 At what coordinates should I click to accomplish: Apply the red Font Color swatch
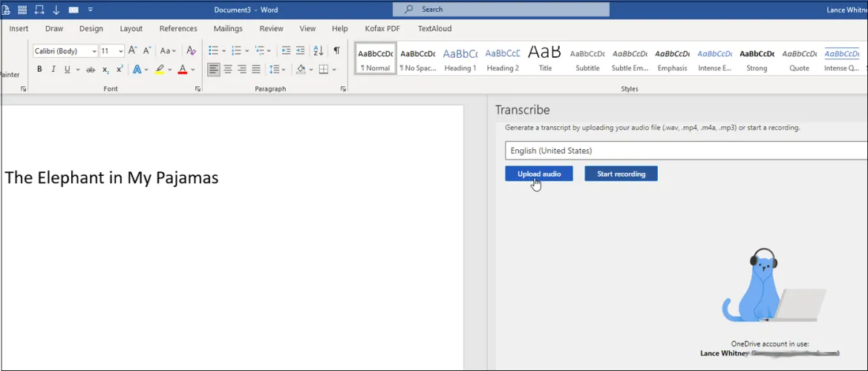pyautogui.click(x=182, y=69)
